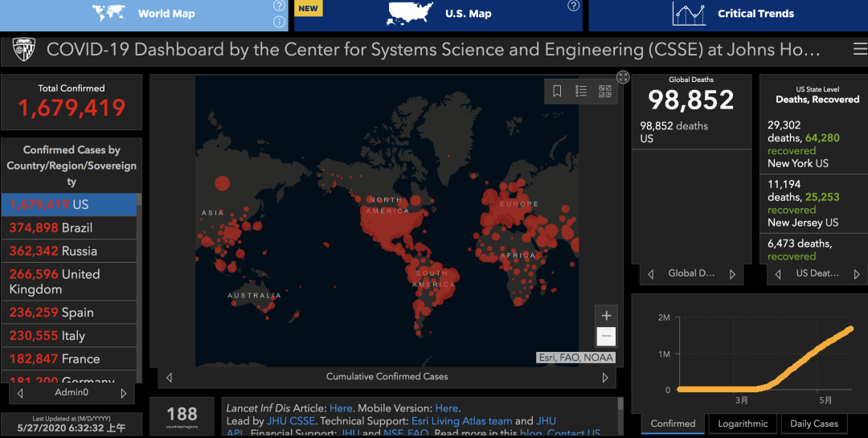Screen dimensions: 868x438
Task: Select Italy in the country list
Action: [68, 336]
